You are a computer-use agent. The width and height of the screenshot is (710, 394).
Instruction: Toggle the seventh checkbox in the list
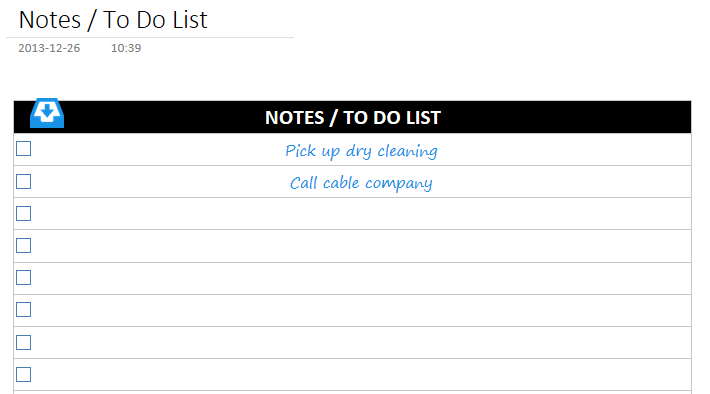pos(24,342)
